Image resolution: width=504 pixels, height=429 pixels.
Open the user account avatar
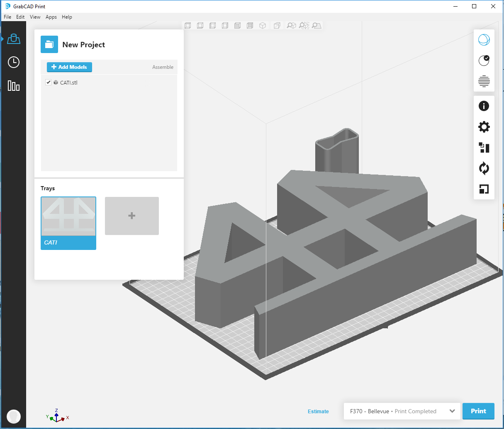click(x=14, y=416)
